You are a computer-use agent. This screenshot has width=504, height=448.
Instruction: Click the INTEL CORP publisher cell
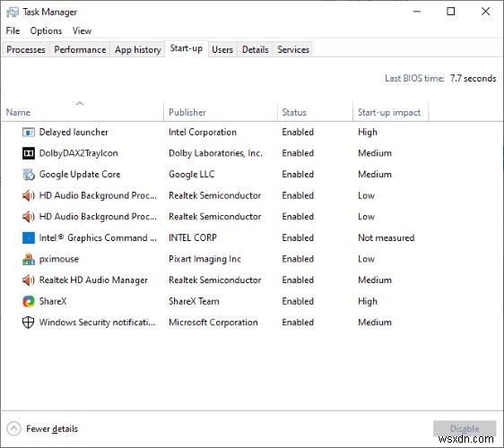(193, 238)
